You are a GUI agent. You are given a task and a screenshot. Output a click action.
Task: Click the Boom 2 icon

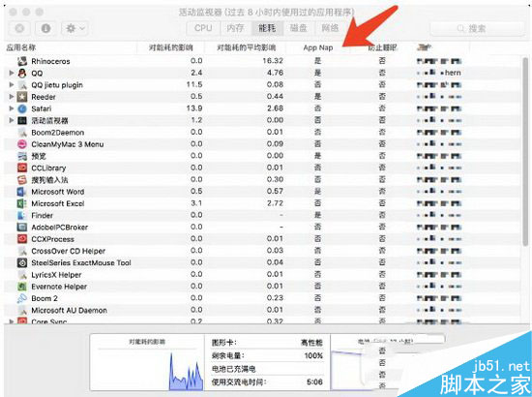[22, 298]
